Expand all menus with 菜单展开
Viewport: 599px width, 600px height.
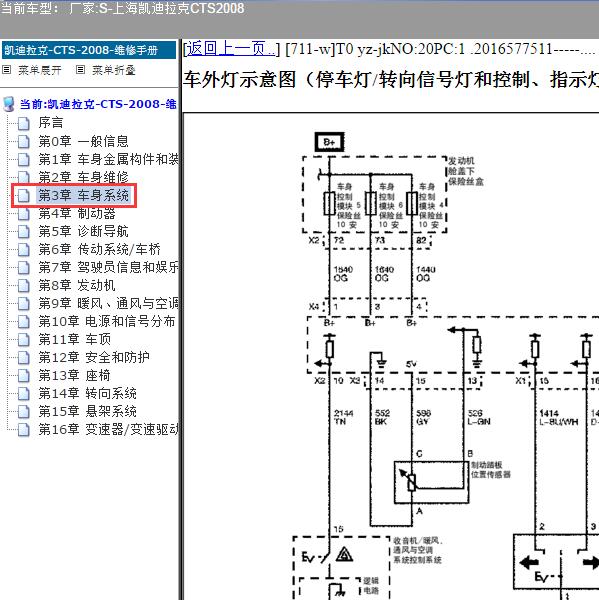click(x=40, y=70)
